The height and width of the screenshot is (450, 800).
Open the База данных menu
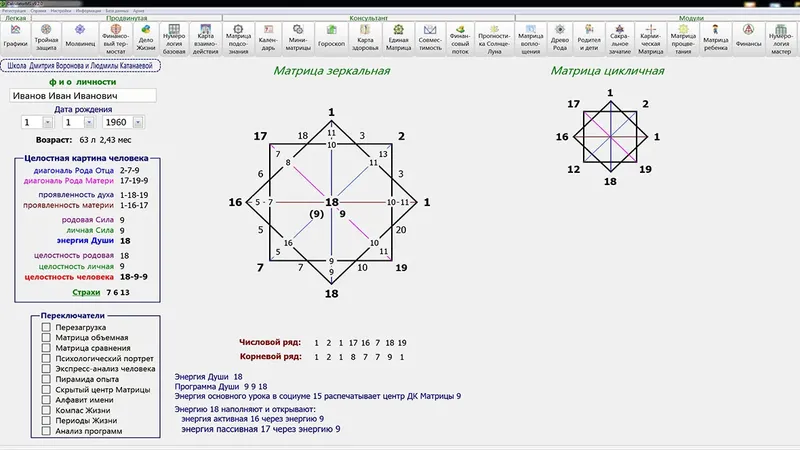pyautogui.click(x=117, y=11)
